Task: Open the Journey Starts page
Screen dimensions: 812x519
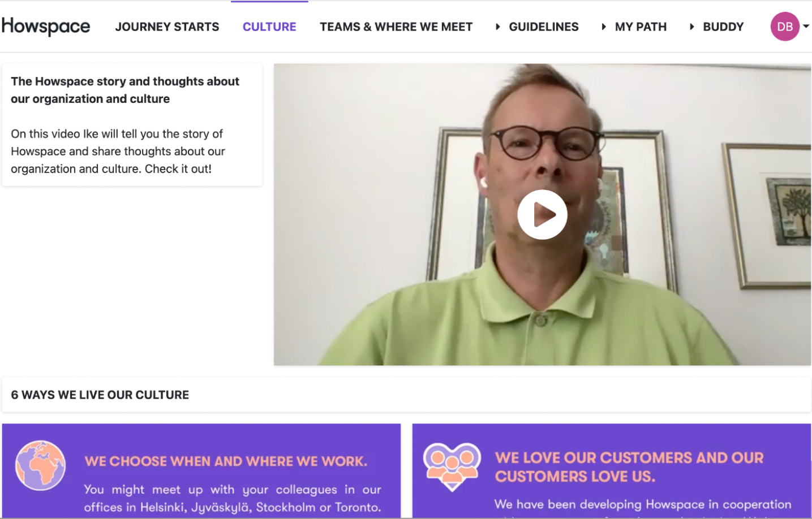Action: point(167,27)
